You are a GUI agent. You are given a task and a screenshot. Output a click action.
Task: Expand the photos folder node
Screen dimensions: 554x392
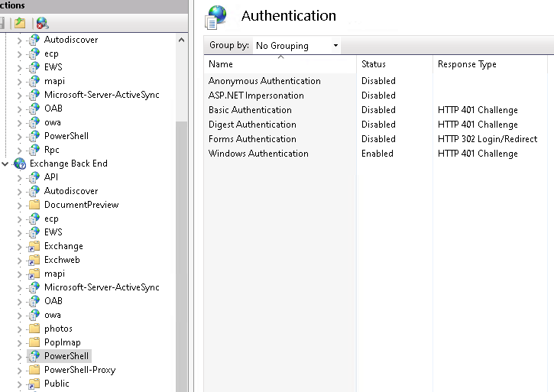click(19, 329)
